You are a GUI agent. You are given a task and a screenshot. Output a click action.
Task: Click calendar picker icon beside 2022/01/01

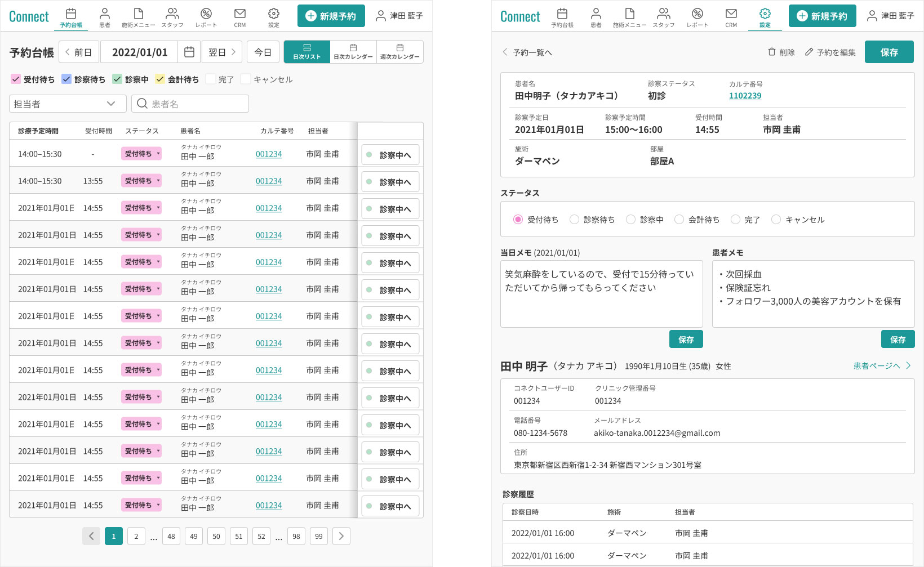[x=189, y=52]
